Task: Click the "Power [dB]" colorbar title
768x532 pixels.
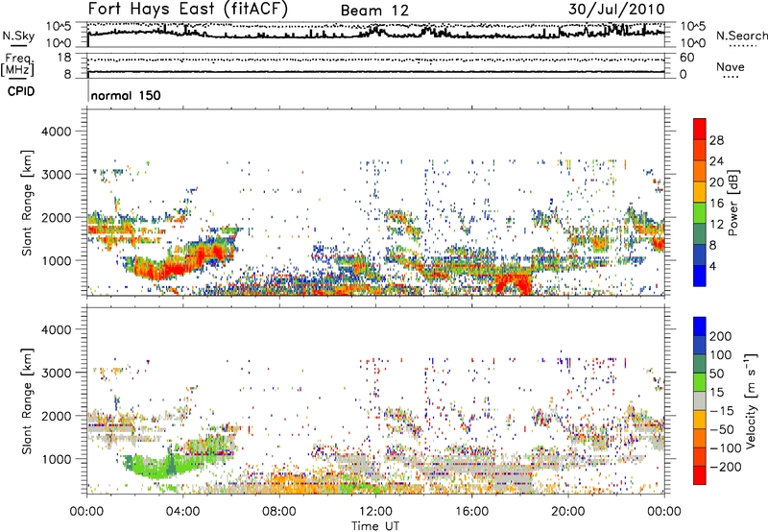Action: pos(732,203)
